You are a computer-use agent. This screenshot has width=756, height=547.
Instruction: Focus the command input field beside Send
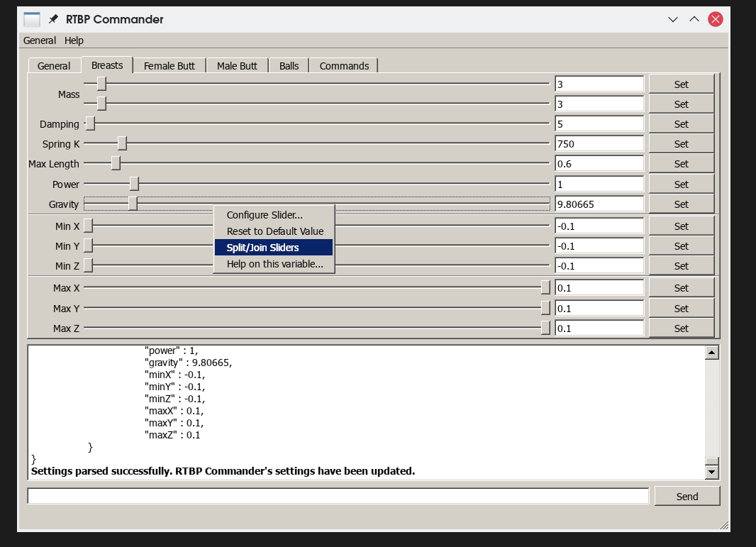tap(338, 496)
